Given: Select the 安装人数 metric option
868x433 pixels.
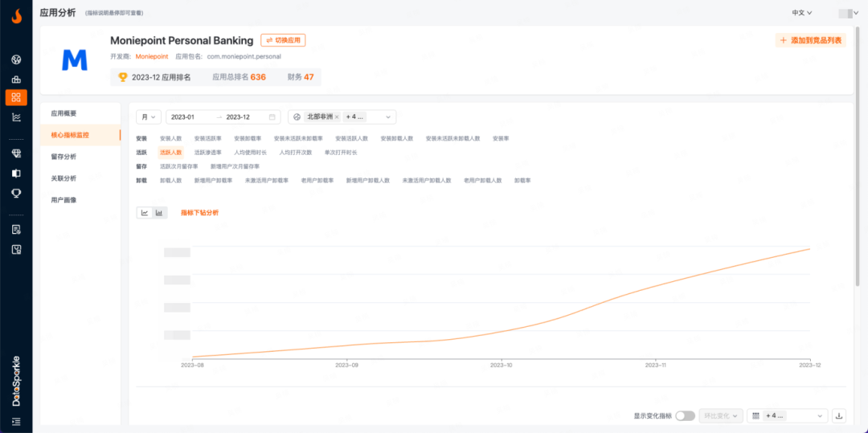Looking at the screenshot, I should coord(171,138).
